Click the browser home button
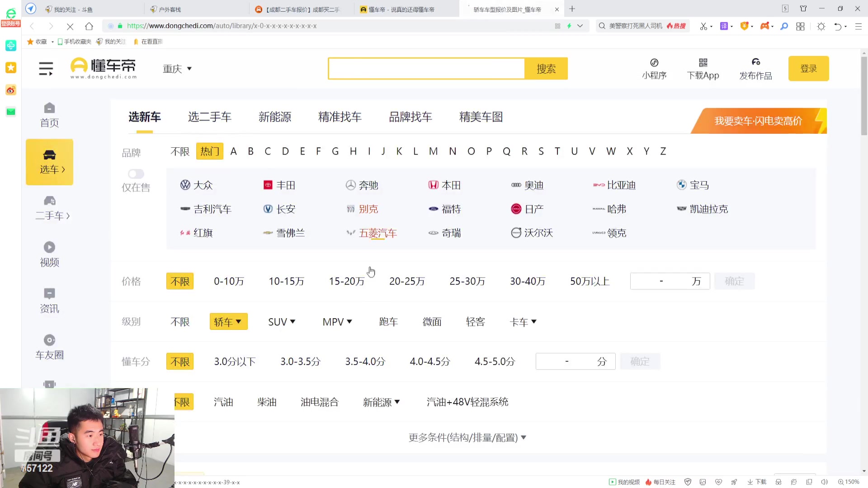The height and width of the screenshot is (488, 868). tap(89, 26)
